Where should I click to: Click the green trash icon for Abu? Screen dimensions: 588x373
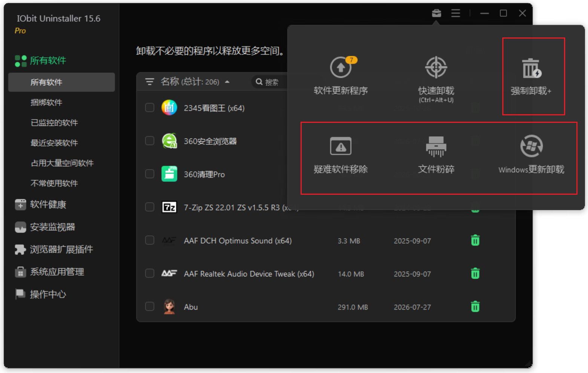475,307
